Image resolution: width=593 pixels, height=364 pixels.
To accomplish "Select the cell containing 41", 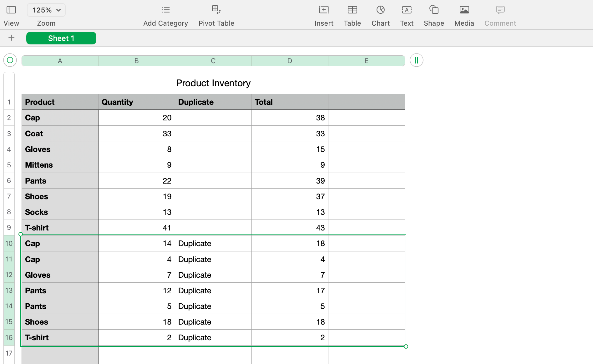I will (x=136, y=227).
